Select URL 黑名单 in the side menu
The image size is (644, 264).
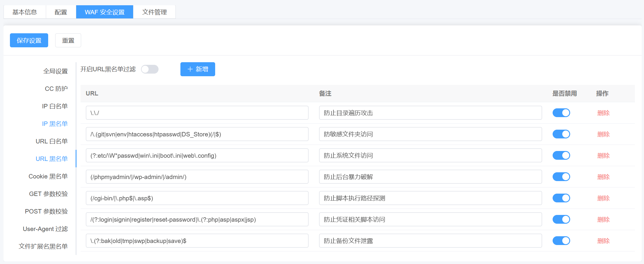(52, 159)
